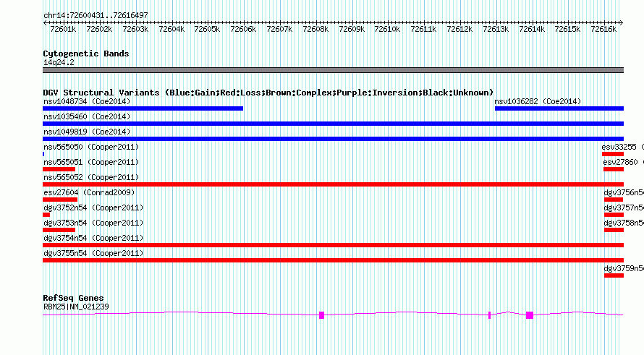This screenshot has width=644, height=355.
Task: Click the red esv27860 loss bar
Action: tap(614, 169)
